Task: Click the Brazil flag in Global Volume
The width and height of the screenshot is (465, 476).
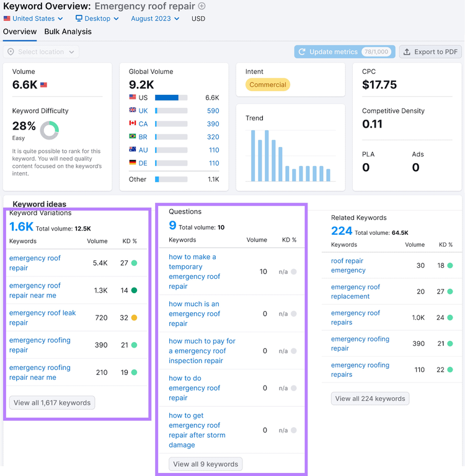Action: click(133, 136)
